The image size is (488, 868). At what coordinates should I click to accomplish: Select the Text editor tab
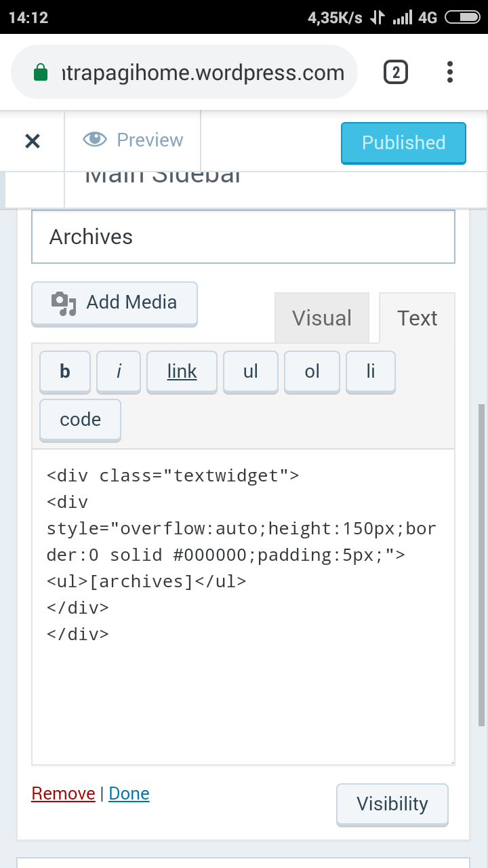pos(417,318)
